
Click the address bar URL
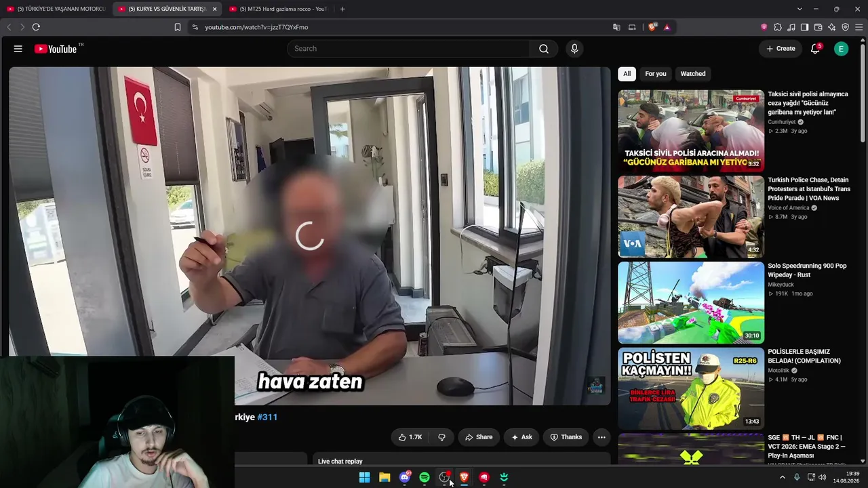(x=256, y=27)
